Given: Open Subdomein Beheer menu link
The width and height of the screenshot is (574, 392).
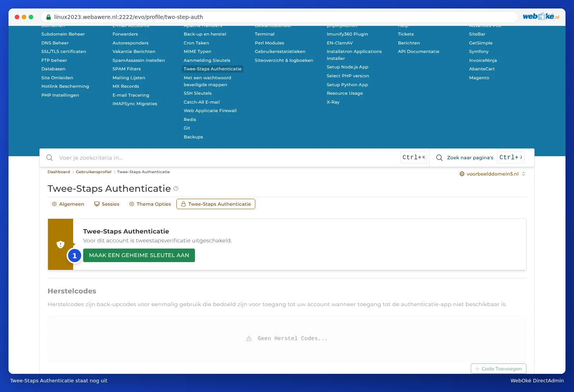Looking at the screenshot, I should tap(63, 34).
